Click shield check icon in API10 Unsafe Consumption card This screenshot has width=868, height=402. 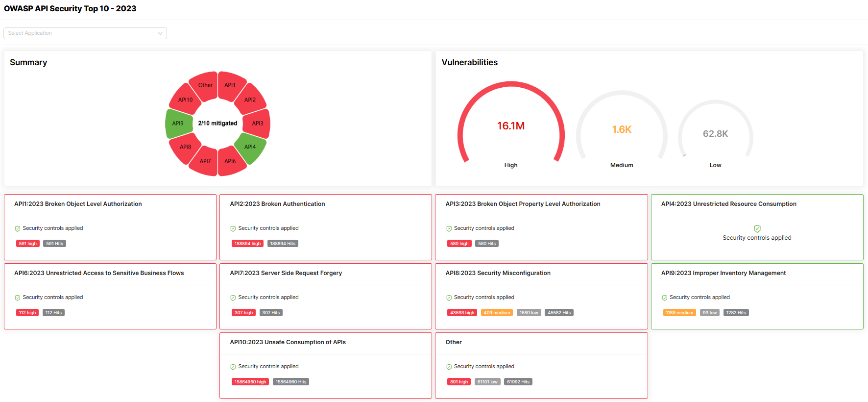pyautogui.click(x=233, y=367)
